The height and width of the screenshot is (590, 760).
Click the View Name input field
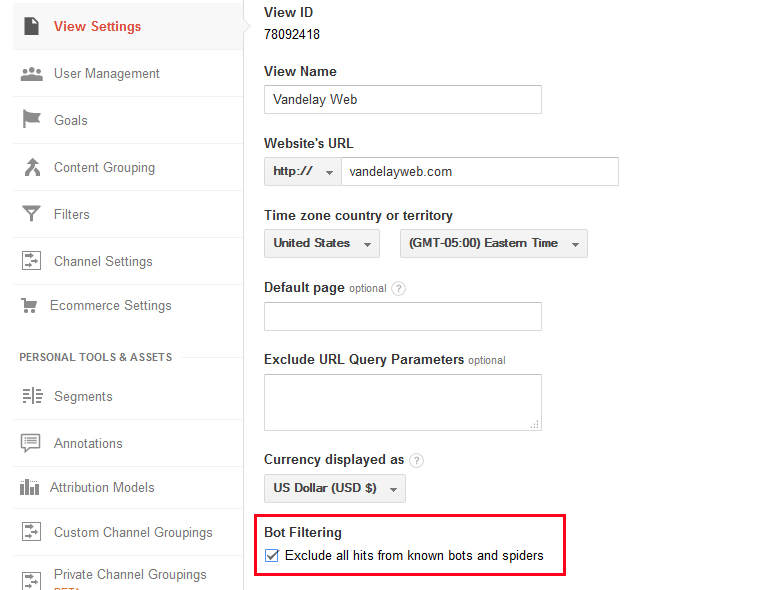[x=403, y=99]
